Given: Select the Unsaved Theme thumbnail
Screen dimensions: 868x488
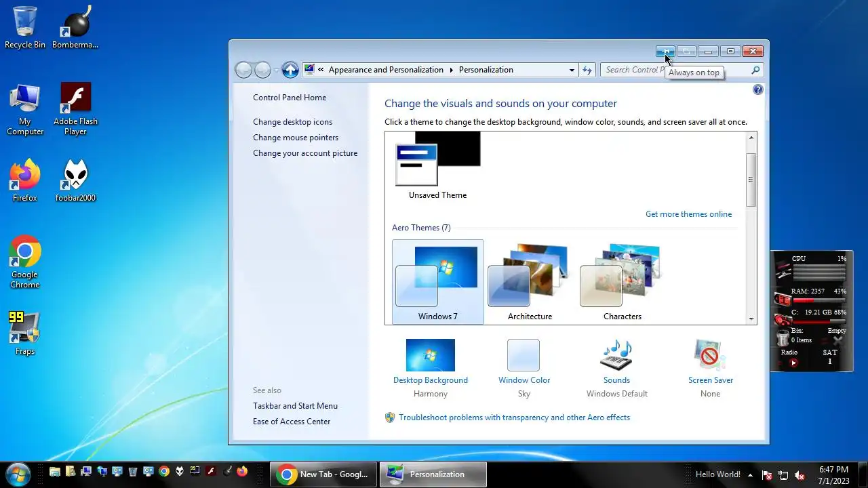Looking at the screenshot, I should coord(437,166).
